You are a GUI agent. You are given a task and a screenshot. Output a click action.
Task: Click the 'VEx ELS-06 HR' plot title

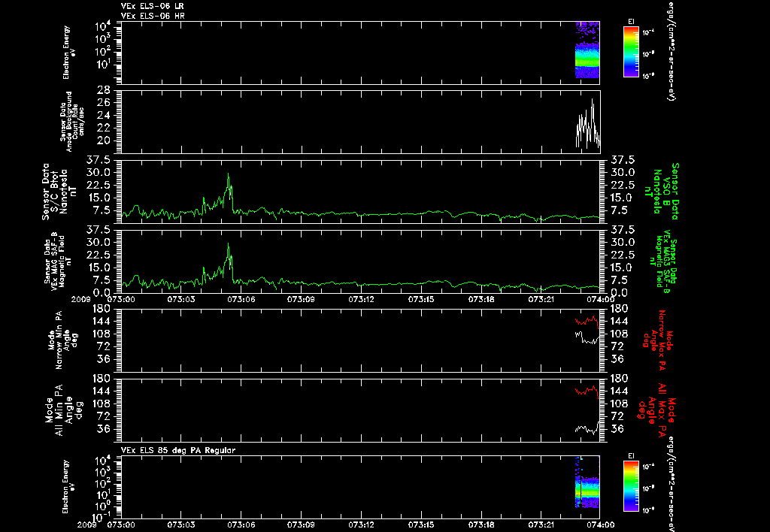click(x=153, y=17)
